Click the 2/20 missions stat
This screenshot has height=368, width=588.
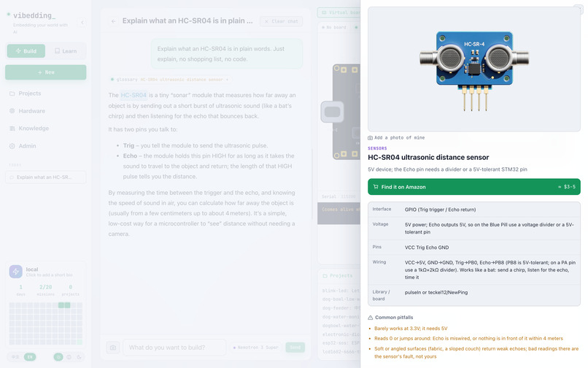point(46,290)
